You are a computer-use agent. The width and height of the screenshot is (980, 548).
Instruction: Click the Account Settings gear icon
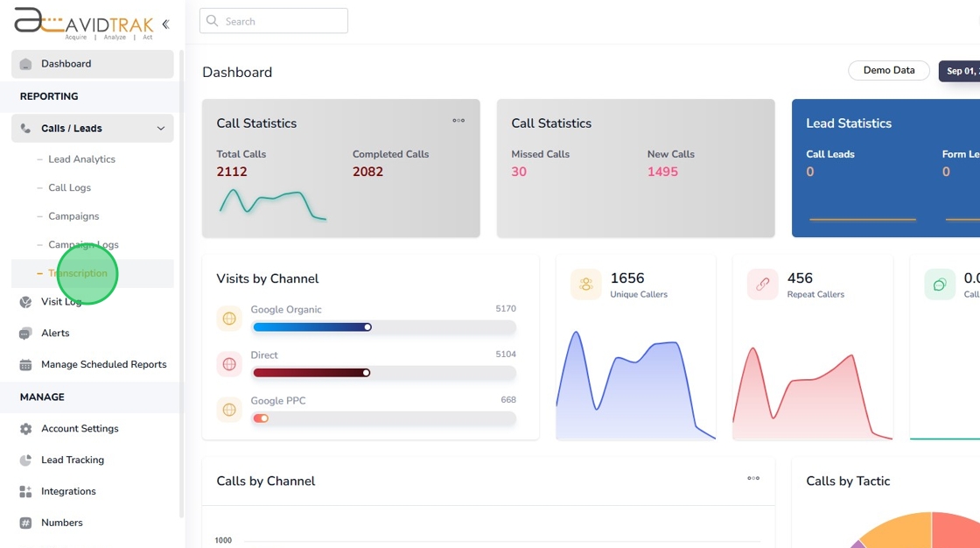pos(25,429)
